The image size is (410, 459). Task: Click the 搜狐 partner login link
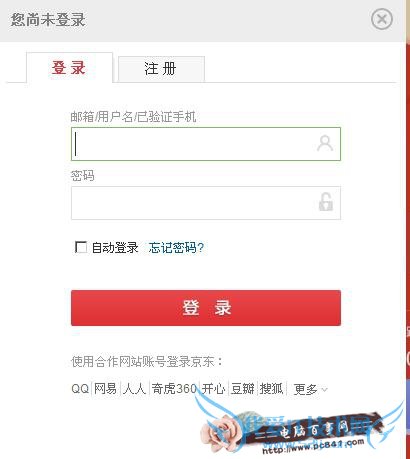tap(272, 389)
